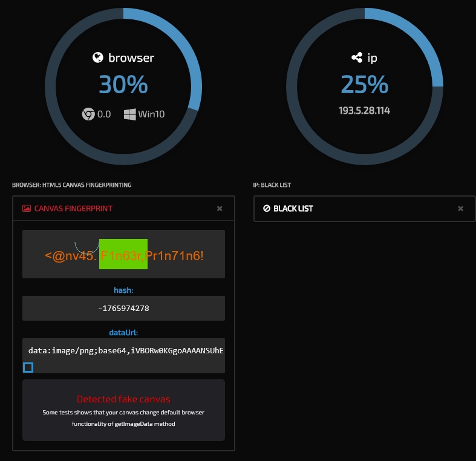Toggle the small blue square below dataUrl
The height and width of the screenshot is (461, 476).
tap(28, 367)
